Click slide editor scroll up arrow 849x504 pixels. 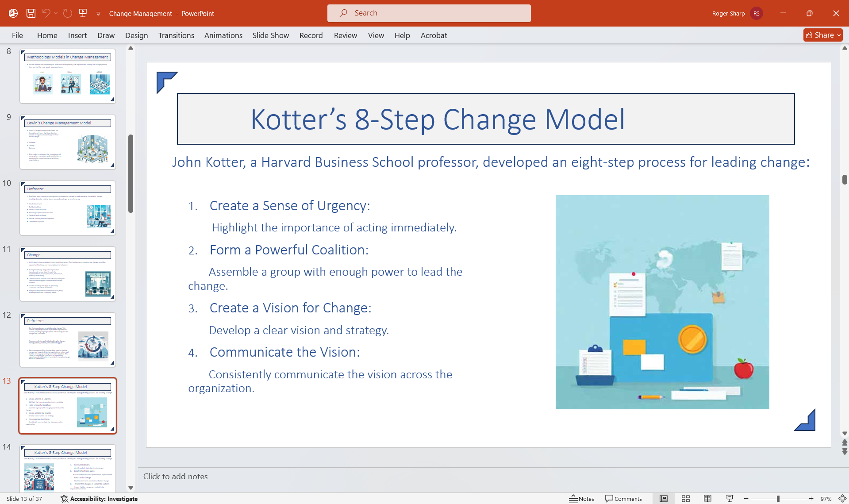click(x=845, y=48)
